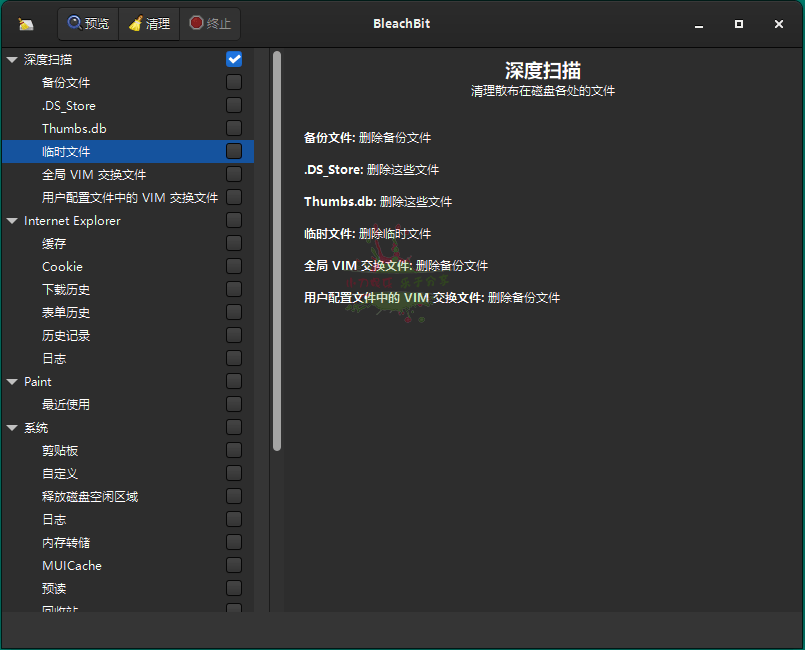The image size is (805, 650).
Task: Check the 剪贴板 option under 系统
Action: 233,450
